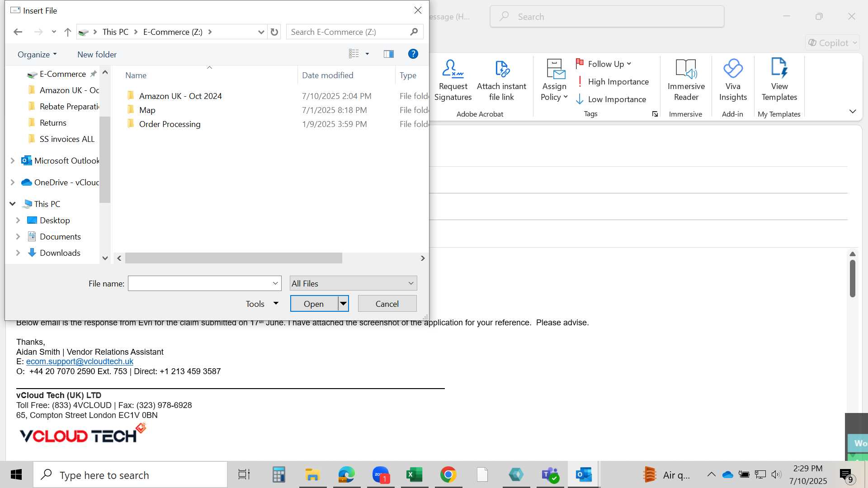Refresh the E-Commerce (Z:) folder
868x488 pixels.
274,32
